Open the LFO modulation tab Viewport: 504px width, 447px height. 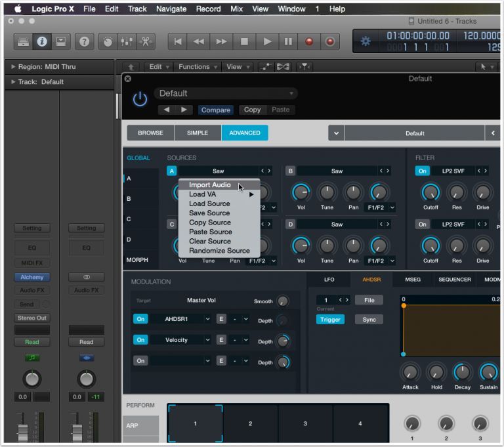[329, 280]
